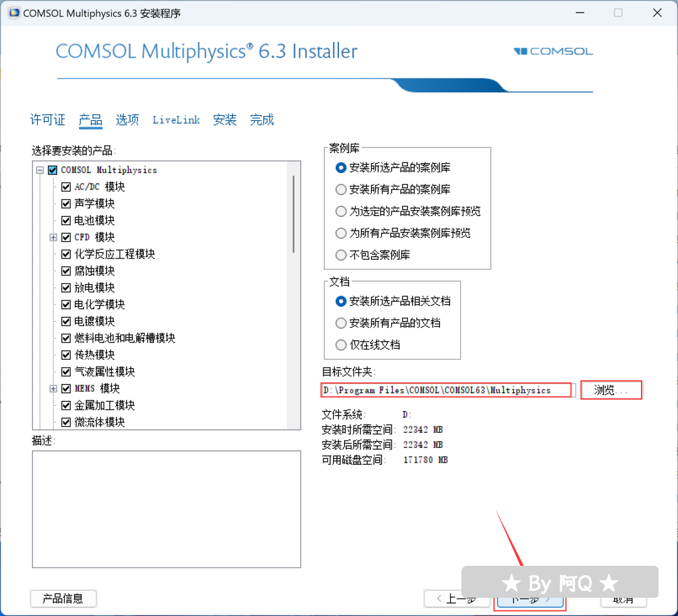678x616 pixels.
Task: Click the AC/DC 模块 tree label
Action: coord(99,187)
